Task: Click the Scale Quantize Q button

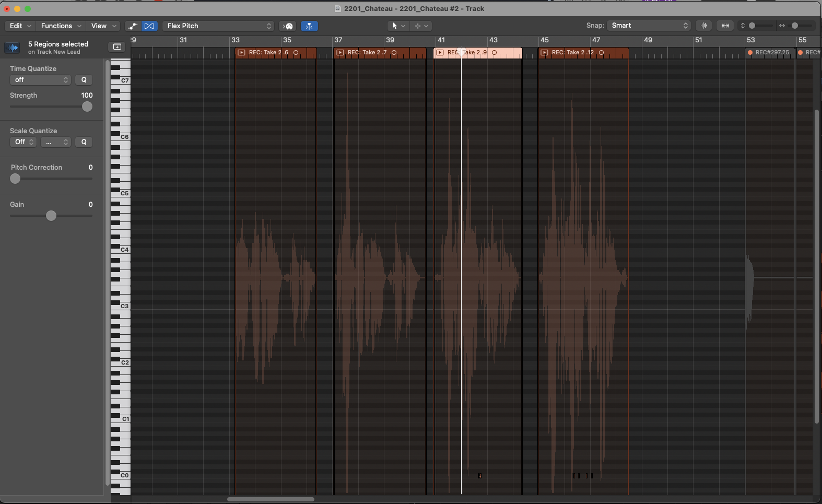Action: (x=84, y=142)
